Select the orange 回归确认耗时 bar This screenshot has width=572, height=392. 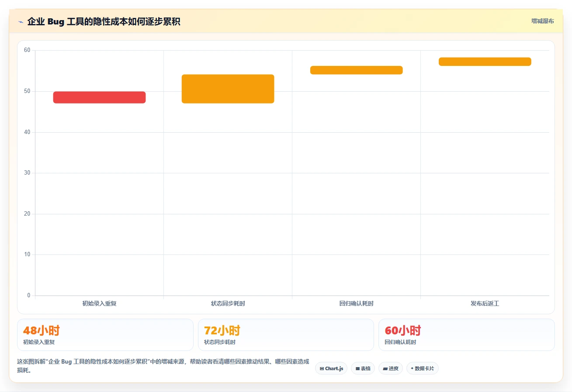click(356, 70)
